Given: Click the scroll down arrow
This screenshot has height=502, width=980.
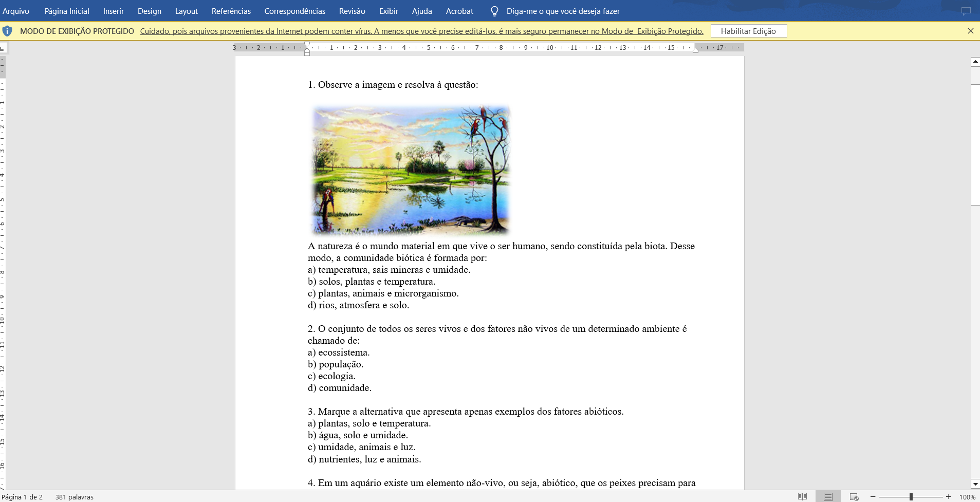Looking at the screenshot, I should coord(975,484).
